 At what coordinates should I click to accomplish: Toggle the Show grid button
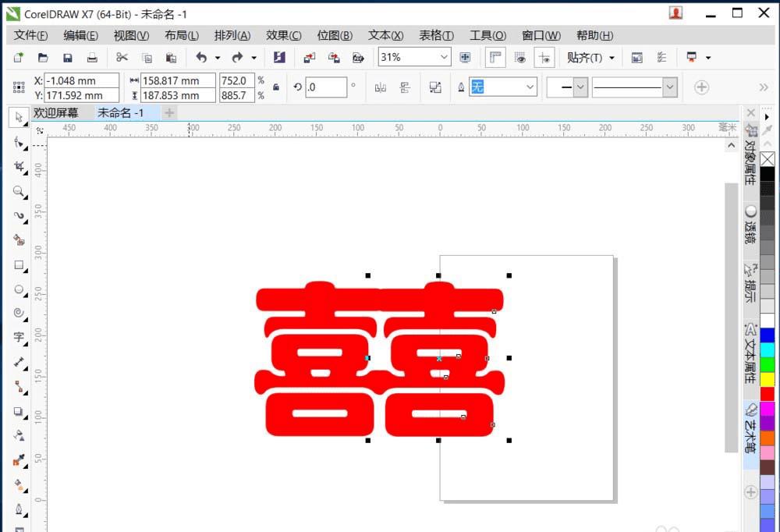pyautogui.click(x=520, y=58)
